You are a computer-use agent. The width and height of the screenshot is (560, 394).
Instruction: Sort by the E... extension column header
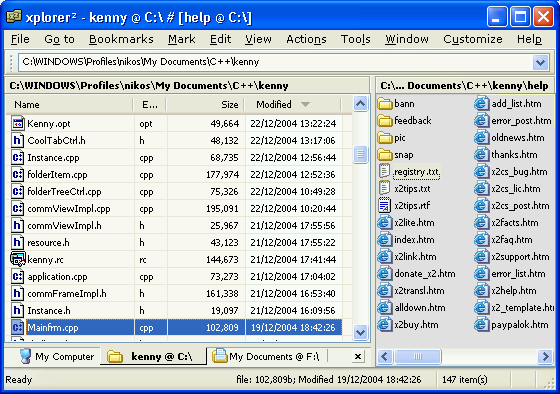click(x=150, y=105)
